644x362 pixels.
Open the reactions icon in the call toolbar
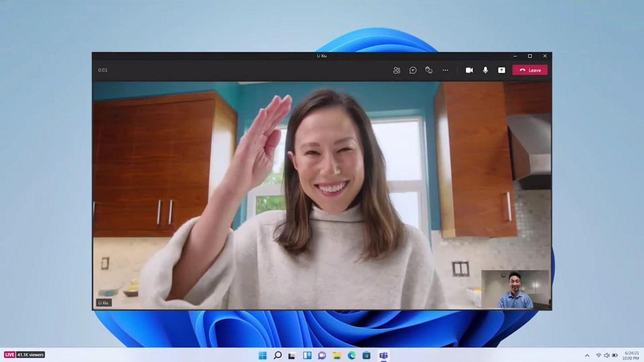click(429, 70)
